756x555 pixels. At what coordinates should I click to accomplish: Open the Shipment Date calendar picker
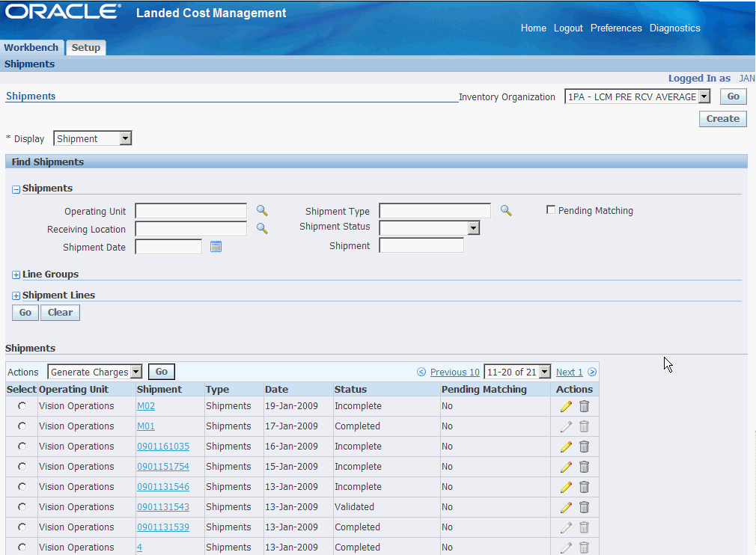pyautogui.click(x=216, y=247)
